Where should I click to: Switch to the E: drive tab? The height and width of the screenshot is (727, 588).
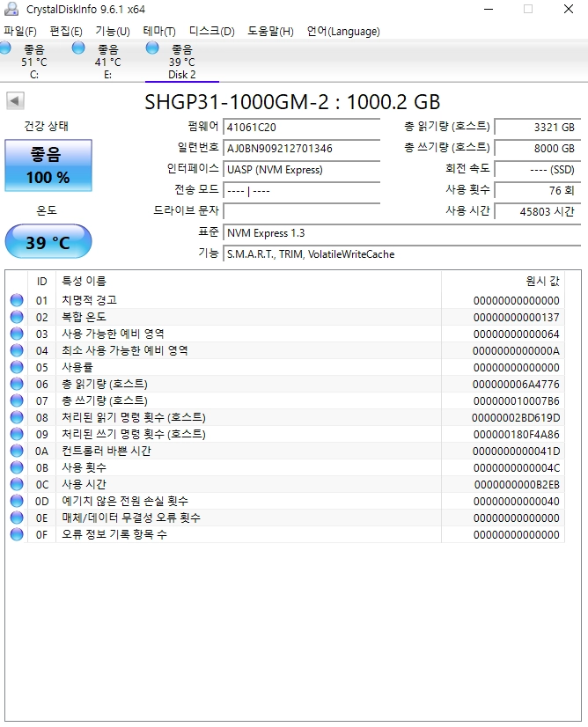coord(107,62)
